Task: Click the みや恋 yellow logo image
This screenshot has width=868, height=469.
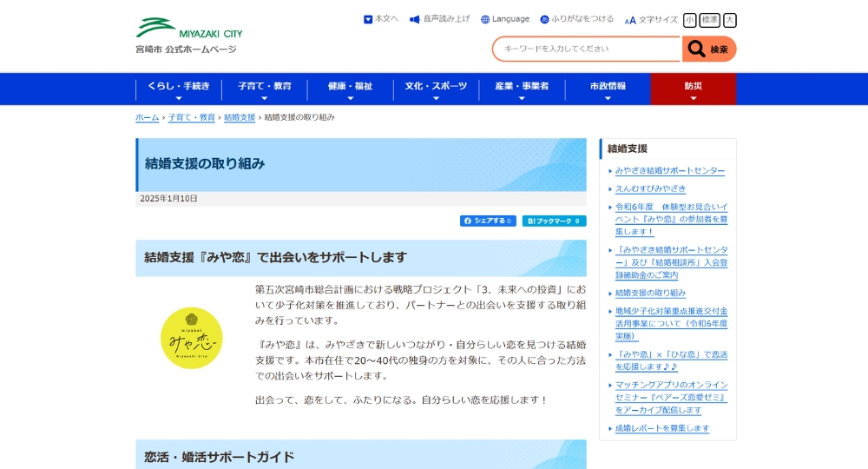Action: point(192,339)
